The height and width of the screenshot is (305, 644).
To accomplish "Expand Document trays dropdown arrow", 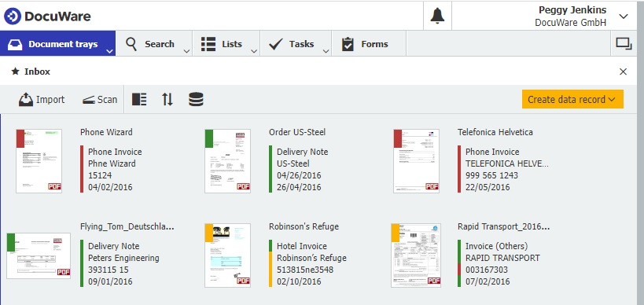I will coord(109,51).
